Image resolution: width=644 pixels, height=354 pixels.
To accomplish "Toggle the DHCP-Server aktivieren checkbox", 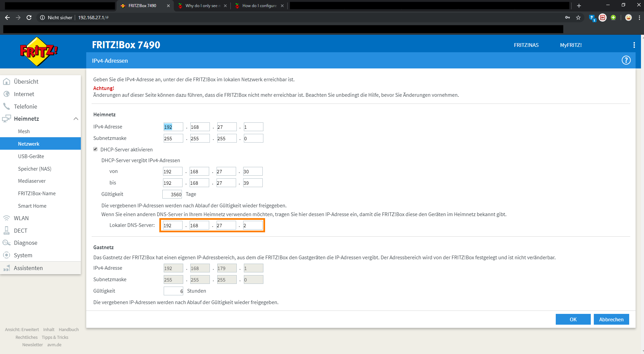I will pos(95,149).
